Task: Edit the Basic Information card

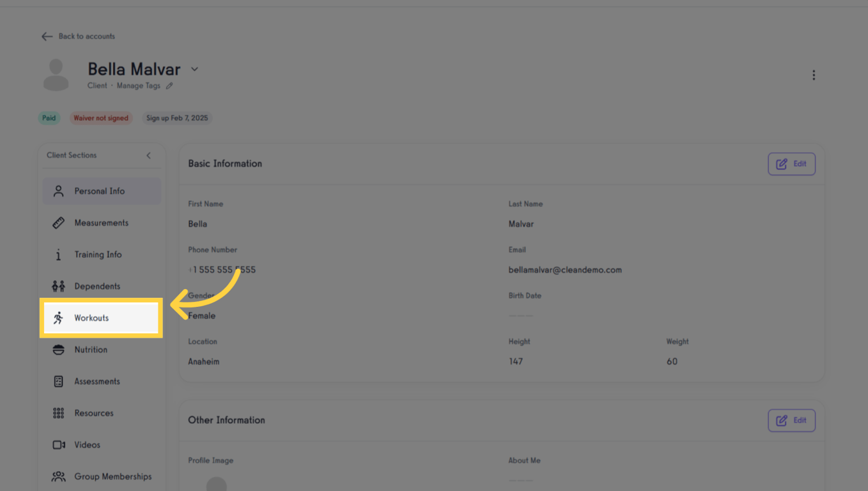Action: click(791, 164)
